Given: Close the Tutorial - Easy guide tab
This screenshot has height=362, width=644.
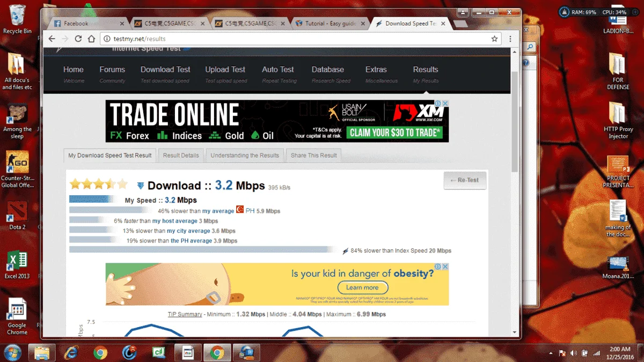Looking at the screenshot, I should click(x=363, y=24).
